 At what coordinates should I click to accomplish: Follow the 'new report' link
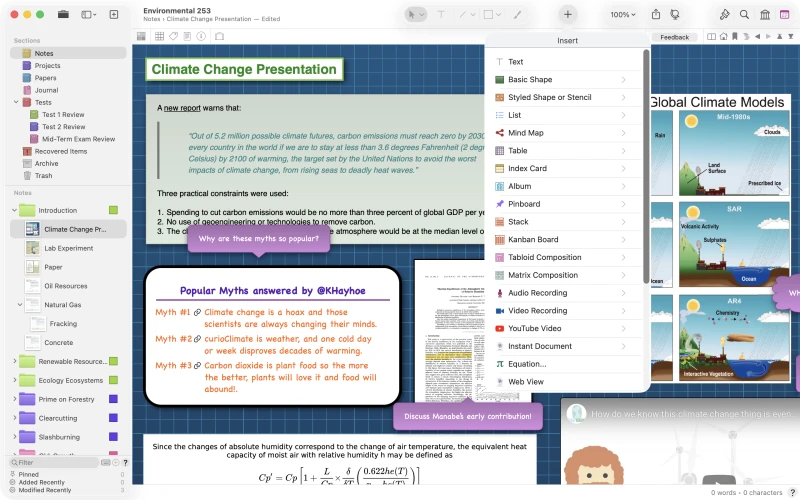click(182, 108)
